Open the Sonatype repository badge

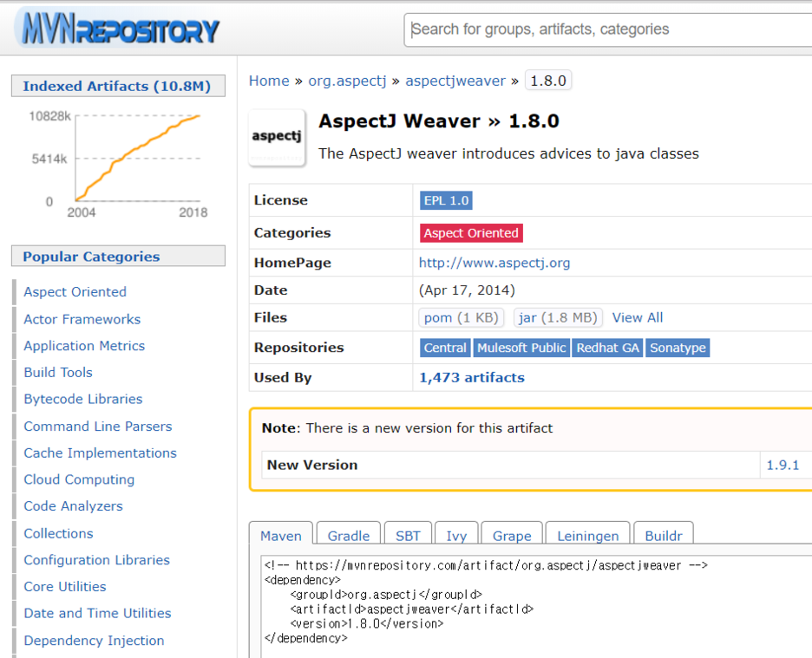pos(678,348)
